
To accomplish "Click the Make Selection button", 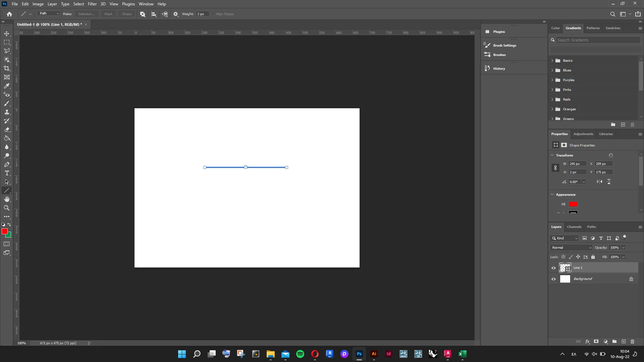I will pos(86,14).
